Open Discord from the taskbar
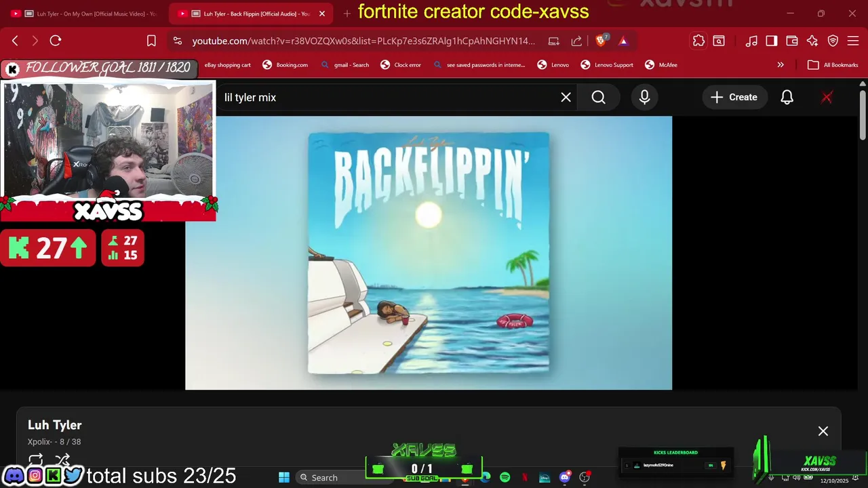The image size is (868, 488). pyautogui.click(x=565, y=477)
